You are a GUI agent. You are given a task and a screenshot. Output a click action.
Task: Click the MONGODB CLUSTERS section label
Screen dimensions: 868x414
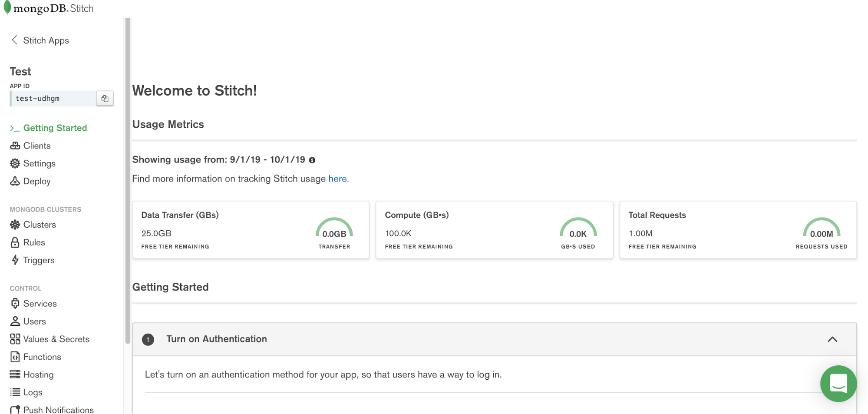[x=46, y=209]
